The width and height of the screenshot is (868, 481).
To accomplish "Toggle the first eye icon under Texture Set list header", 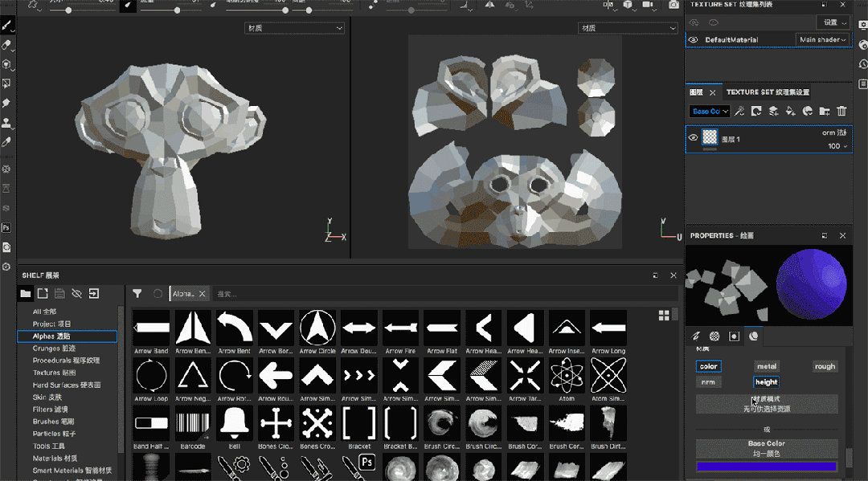I will [694, 22].
